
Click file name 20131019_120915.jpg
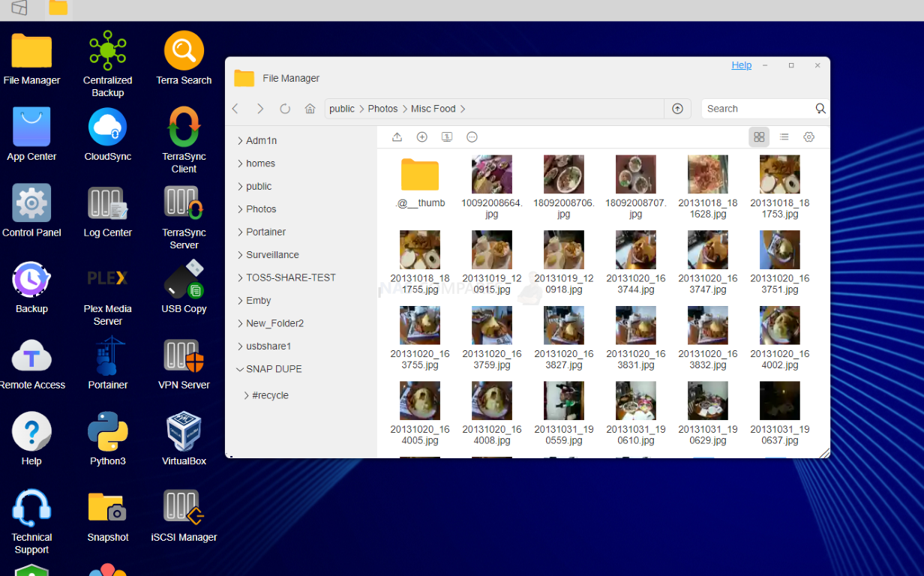pos(492,283)
